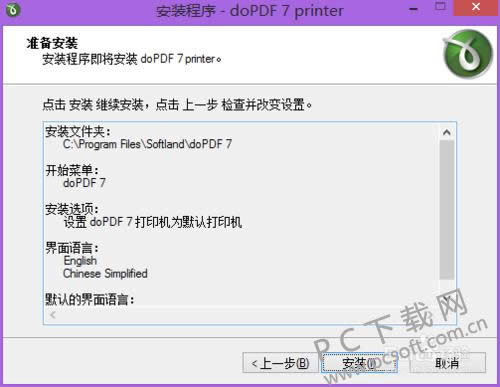This screenshot has height=387, width=500.
Task: Click the start menu value doPDF 7
Action: [84, 183]
